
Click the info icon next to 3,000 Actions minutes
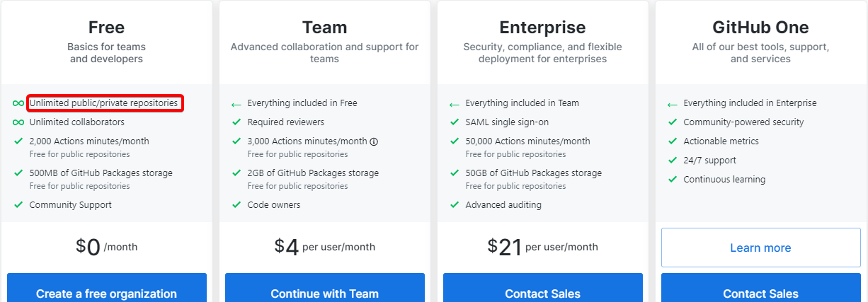[374, 141]
